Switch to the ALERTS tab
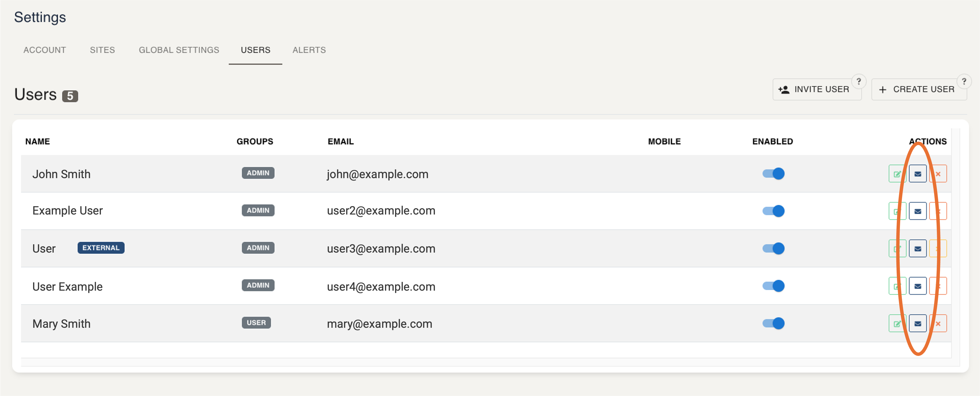The height and width of the screenshot is (396, 980). point(309,50)
